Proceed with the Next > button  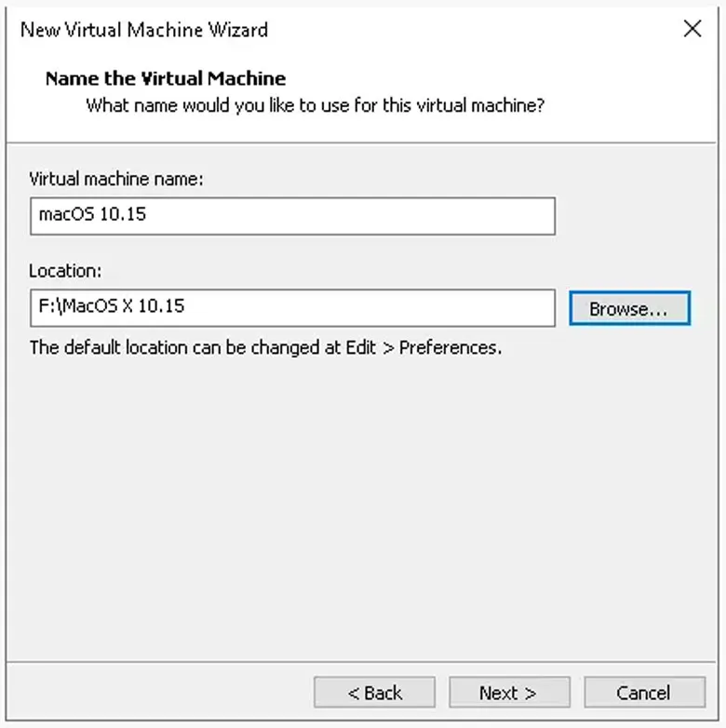508,693
